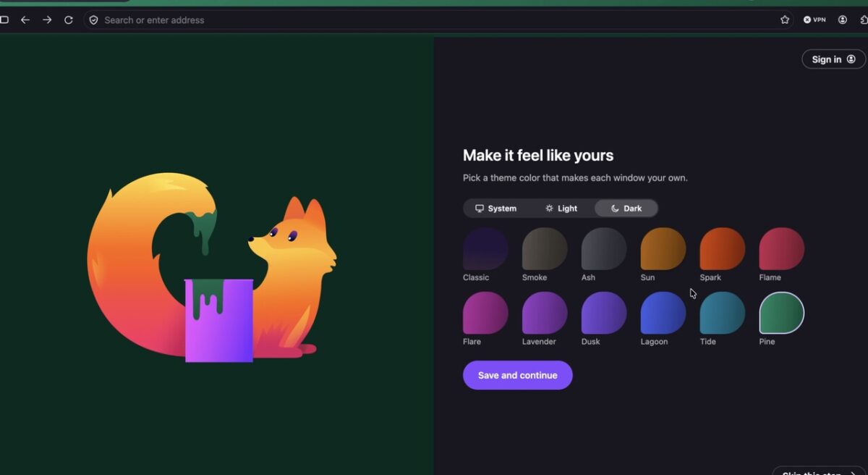Choose the Ash theme color

pos(604,249)
